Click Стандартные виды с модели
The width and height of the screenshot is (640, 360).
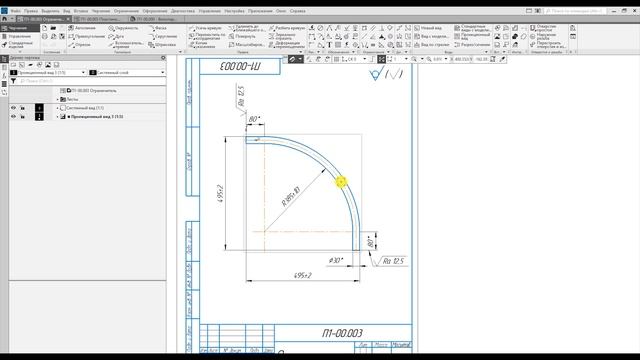click(472, 28)
